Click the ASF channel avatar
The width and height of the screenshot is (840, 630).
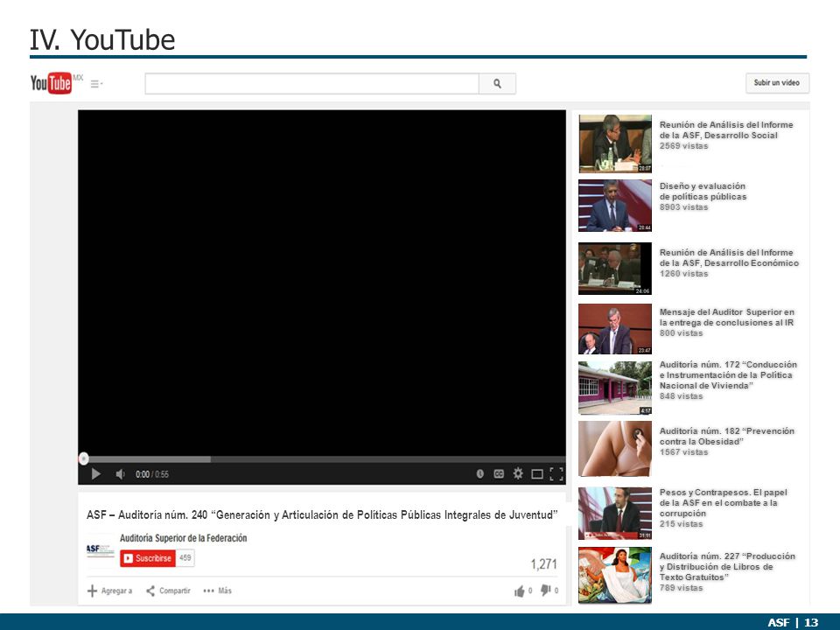101,550
